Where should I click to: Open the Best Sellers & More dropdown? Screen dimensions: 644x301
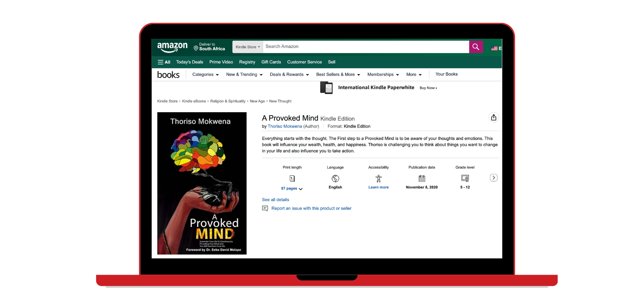click(338, 74)
